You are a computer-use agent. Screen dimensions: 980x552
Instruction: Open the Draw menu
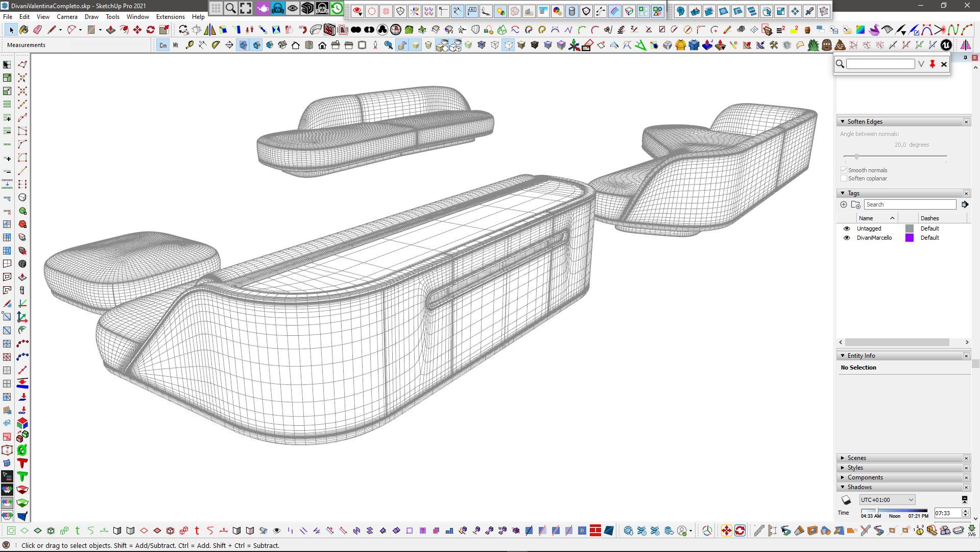point(91,17)
